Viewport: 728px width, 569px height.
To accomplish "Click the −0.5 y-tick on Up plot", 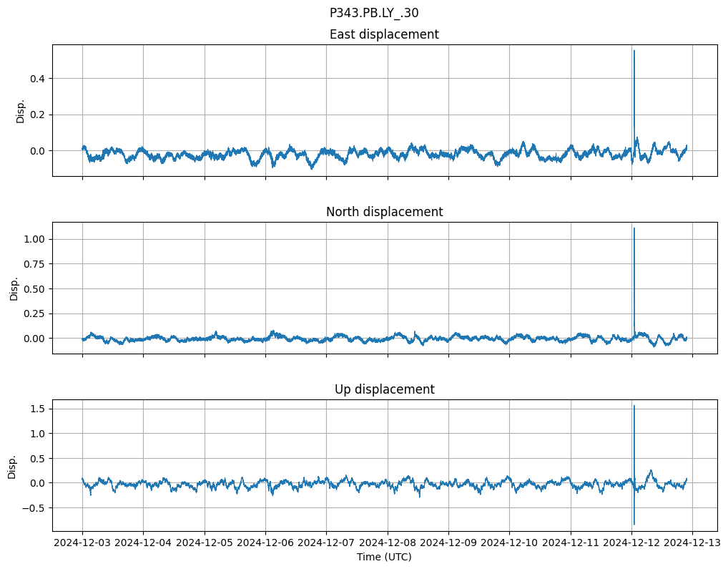I will (32, 508).
